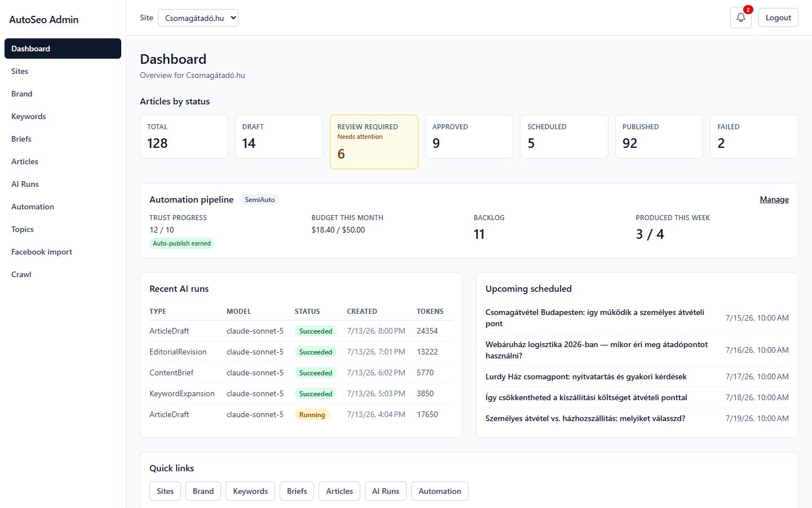The image size is (812, 508).
Task: Select Articles in the sidebar
Action: click(63, 161)
